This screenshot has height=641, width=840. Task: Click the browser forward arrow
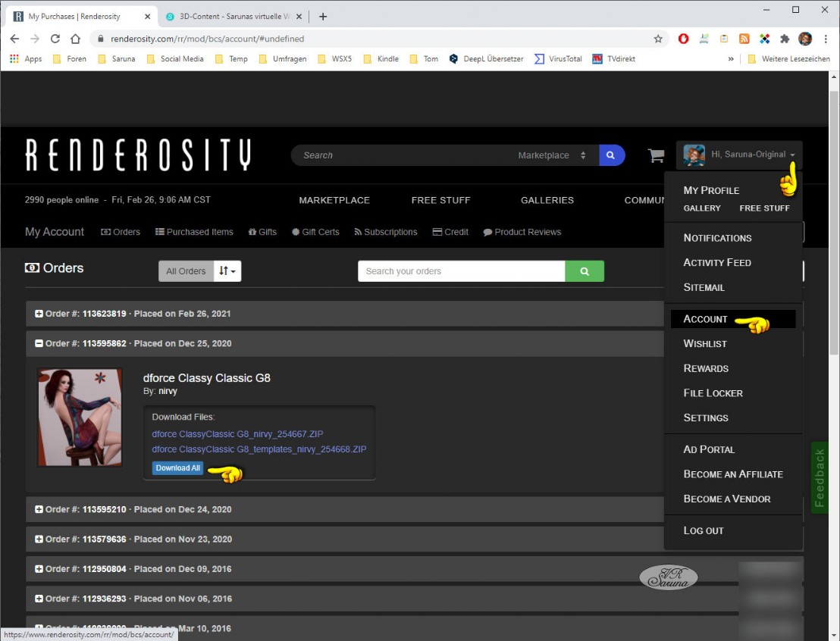click(35, 39)
